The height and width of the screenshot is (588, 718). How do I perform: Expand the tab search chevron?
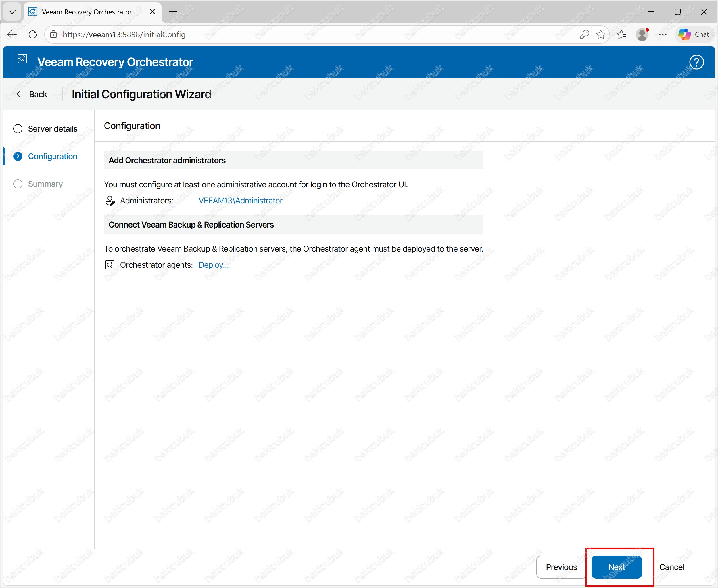(12, 12)
